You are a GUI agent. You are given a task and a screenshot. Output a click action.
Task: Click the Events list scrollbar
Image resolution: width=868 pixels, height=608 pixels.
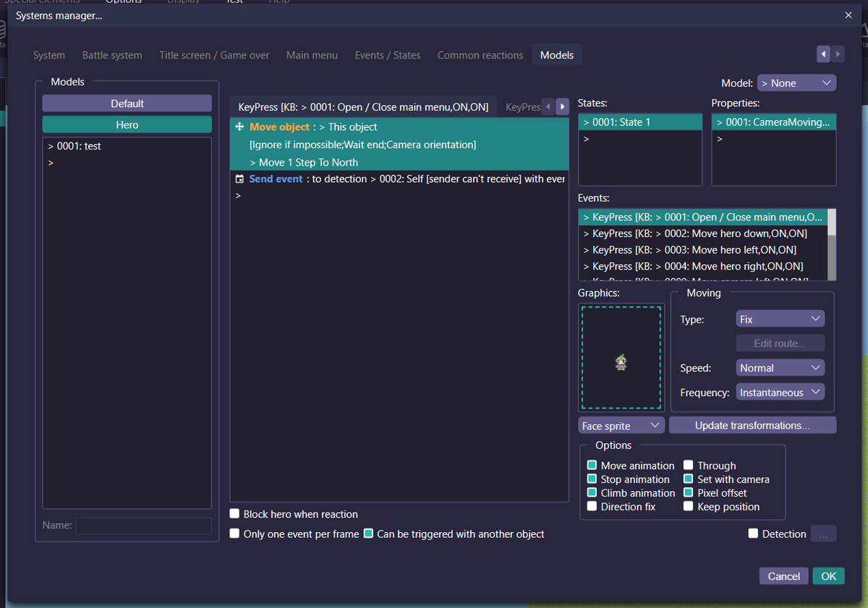pos(832,244)
